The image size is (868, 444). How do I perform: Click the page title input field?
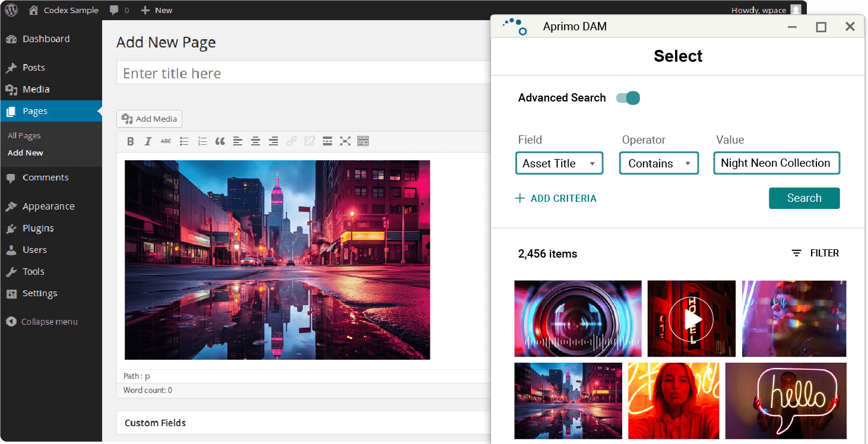pos(304,73)
